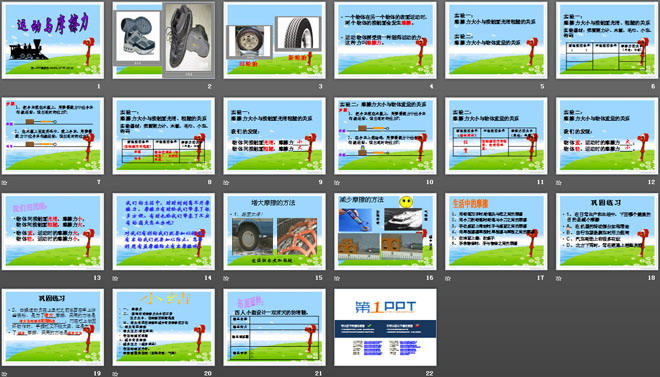The image size is (660, 377).
Task: Select slide 1 title thumbnail with locomotive
Action: pyautogui.click(x=53, y=40)
